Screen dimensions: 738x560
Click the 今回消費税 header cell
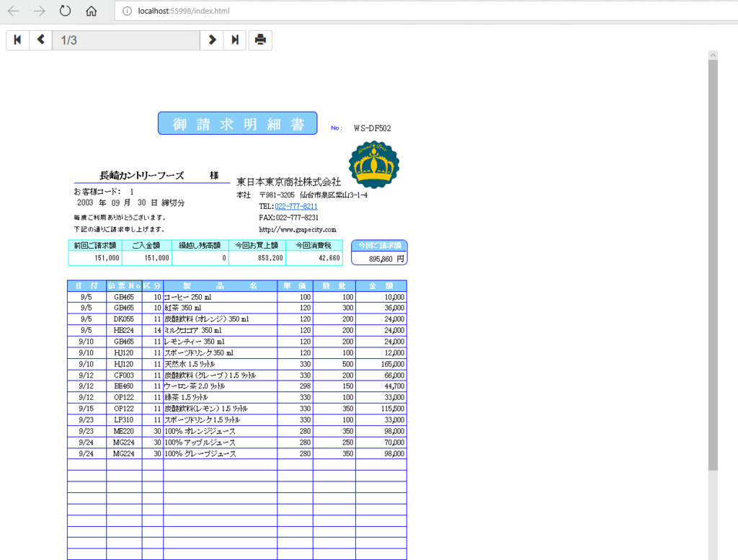pos(314,245)
